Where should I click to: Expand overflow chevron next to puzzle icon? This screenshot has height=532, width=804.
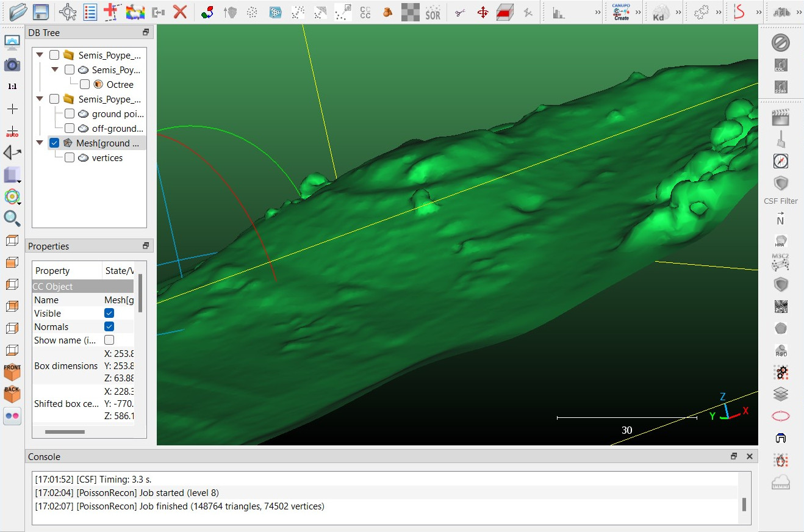click(719, 12)
